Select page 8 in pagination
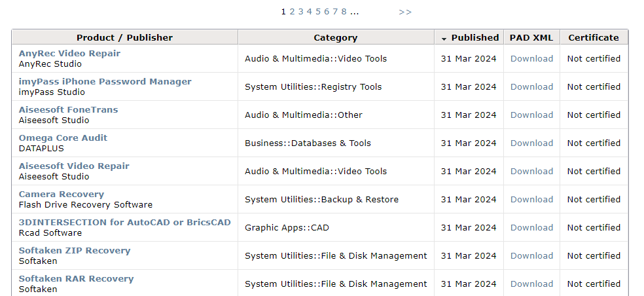 [344, 12]
